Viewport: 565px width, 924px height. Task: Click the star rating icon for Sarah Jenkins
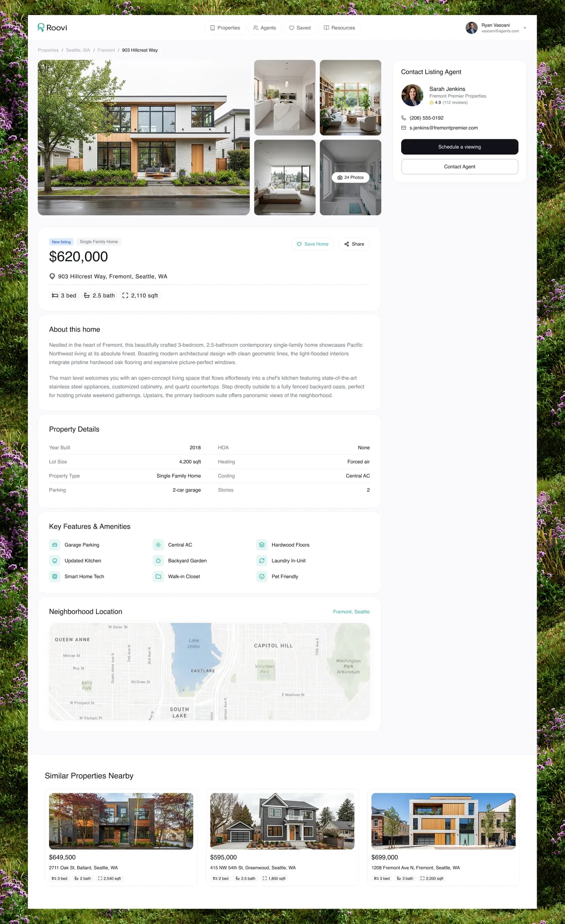(x=431, y=102)
